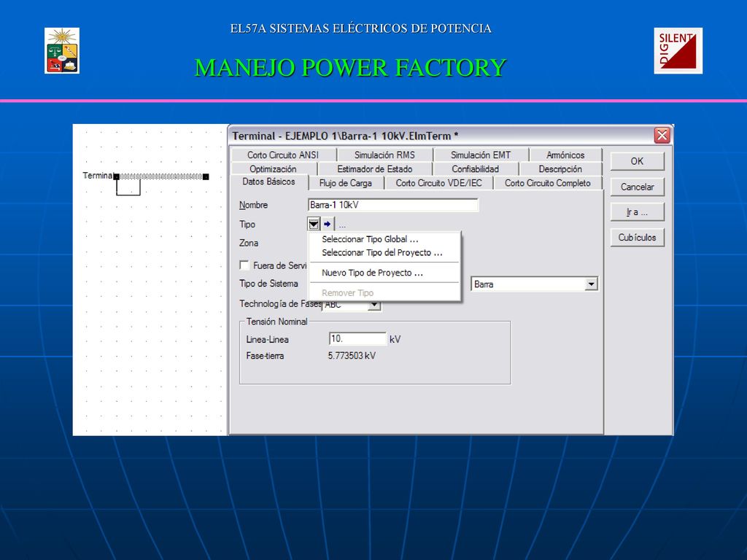Click the Zona label

[249, 243]
